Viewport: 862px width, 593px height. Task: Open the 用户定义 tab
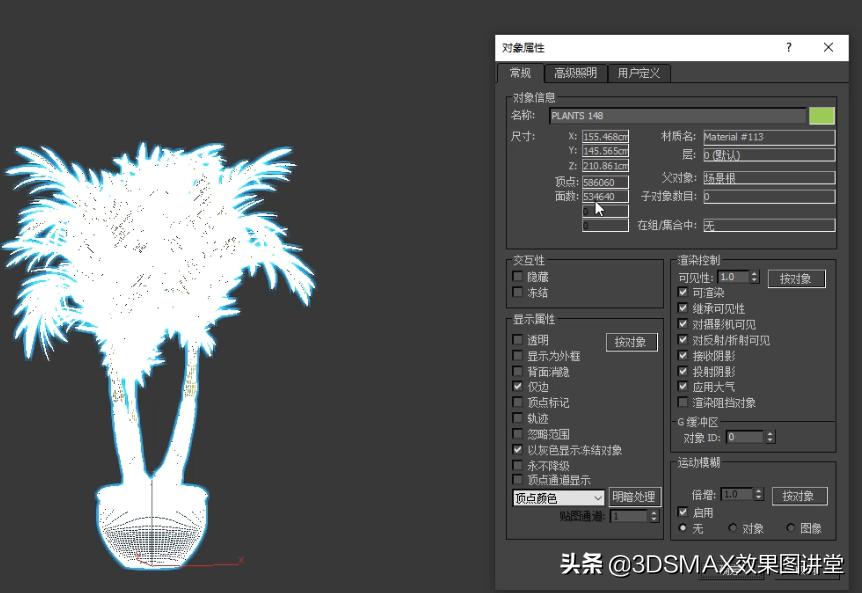coord(638,73)
